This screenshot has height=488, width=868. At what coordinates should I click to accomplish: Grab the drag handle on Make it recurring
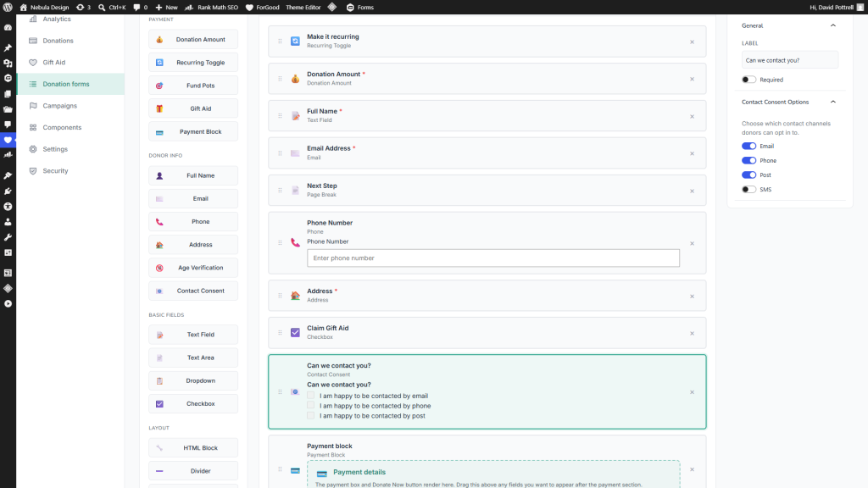[280, 42]
